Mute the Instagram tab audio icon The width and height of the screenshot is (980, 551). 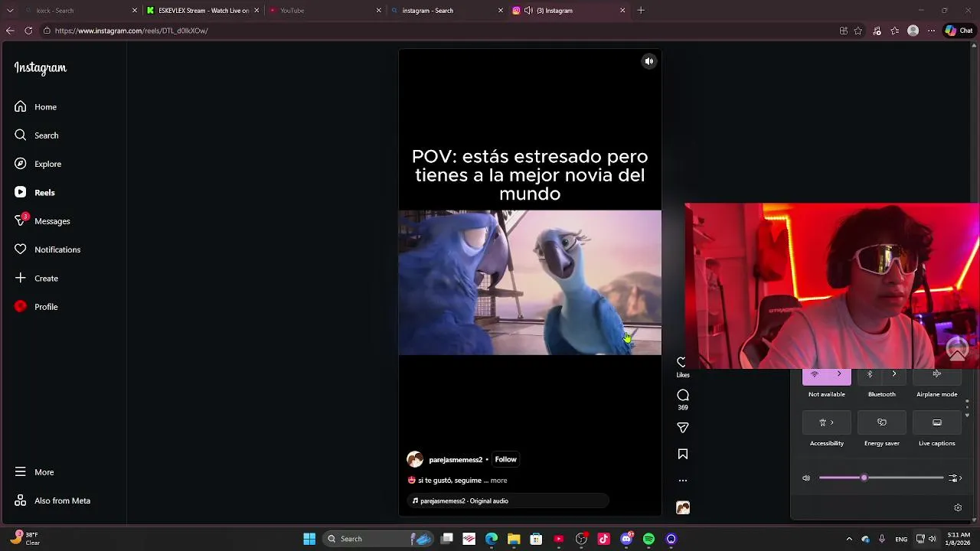click(528, 11)
